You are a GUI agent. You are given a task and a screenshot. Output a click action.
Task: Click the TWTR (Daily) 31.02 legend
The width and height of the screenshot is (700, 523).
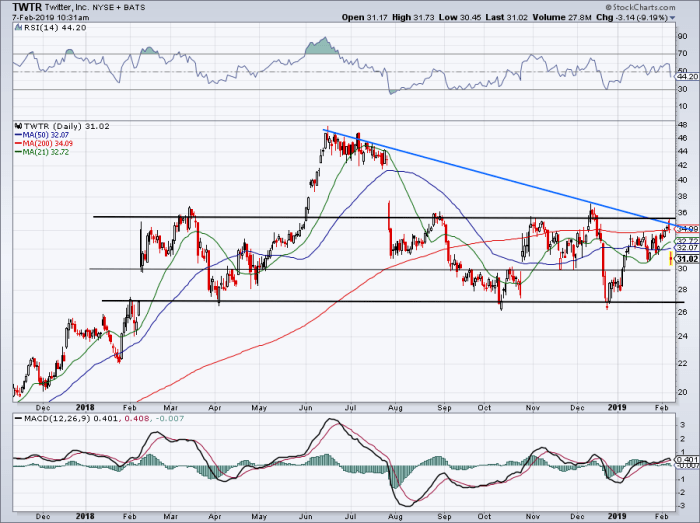click(x=67, y=126)
